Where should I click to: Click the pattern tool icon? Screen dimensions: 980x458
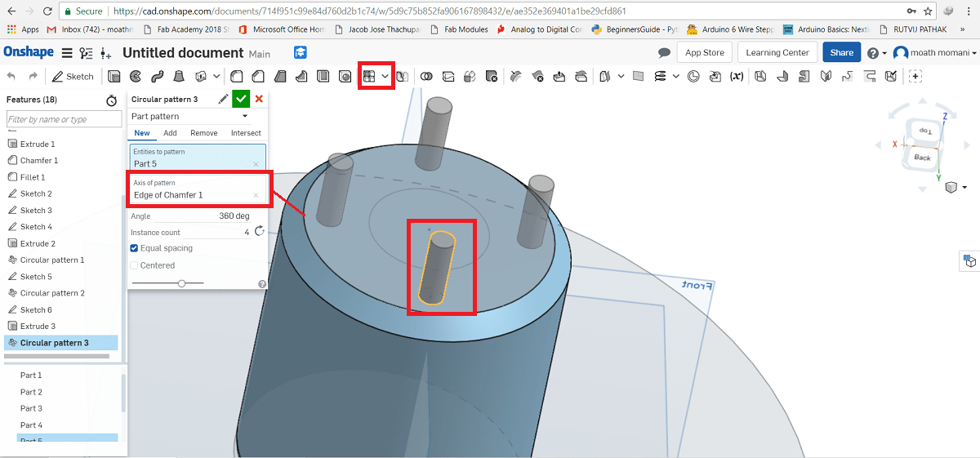[369, 76]
